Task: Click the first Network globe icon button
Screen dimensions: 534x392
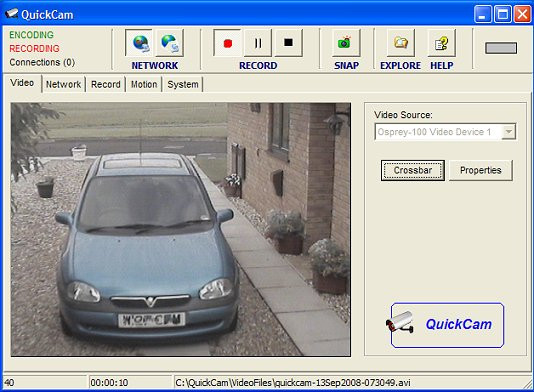Action: [139, 43]
